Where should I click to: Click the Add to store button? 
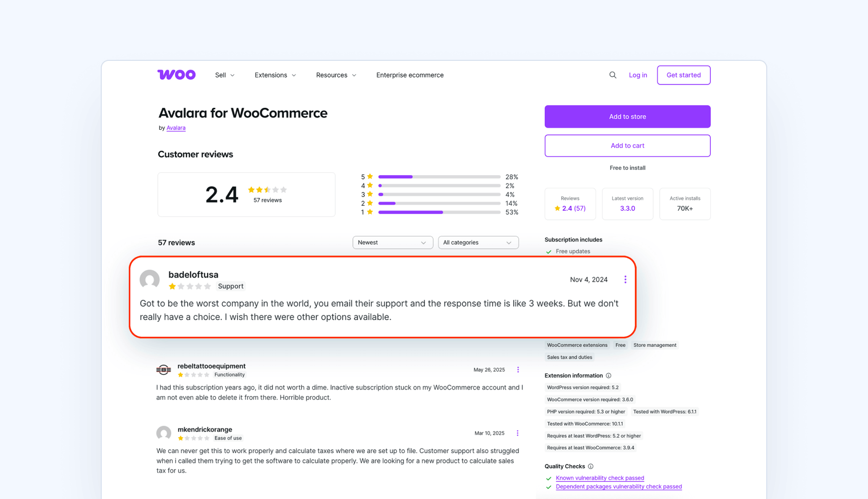pos(627,116)
